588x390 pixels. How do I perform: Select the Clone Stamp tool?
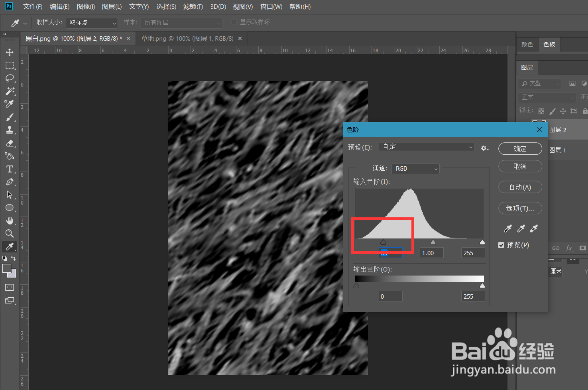(x=10, y=130)
